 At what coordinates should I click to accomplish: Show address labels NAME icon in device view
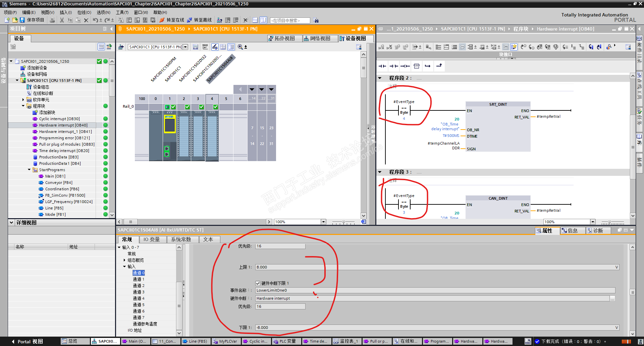205,47
